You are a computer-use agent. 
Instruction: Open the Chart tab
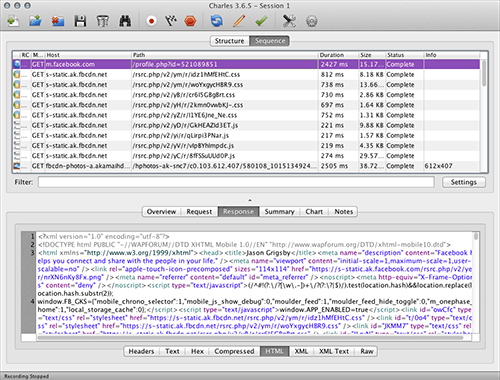point(314,212)
